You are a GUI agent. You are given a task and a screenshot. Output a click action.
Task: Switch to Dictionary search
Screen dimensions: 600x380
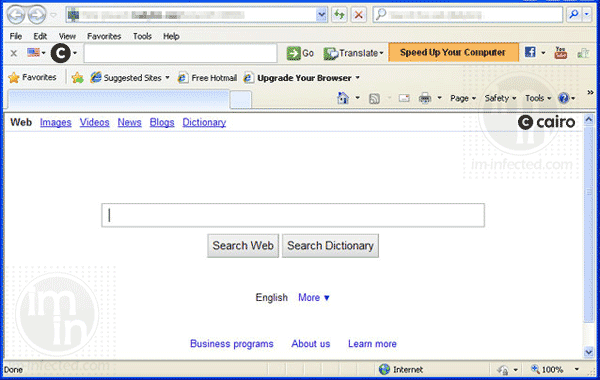tap(204, 122)
